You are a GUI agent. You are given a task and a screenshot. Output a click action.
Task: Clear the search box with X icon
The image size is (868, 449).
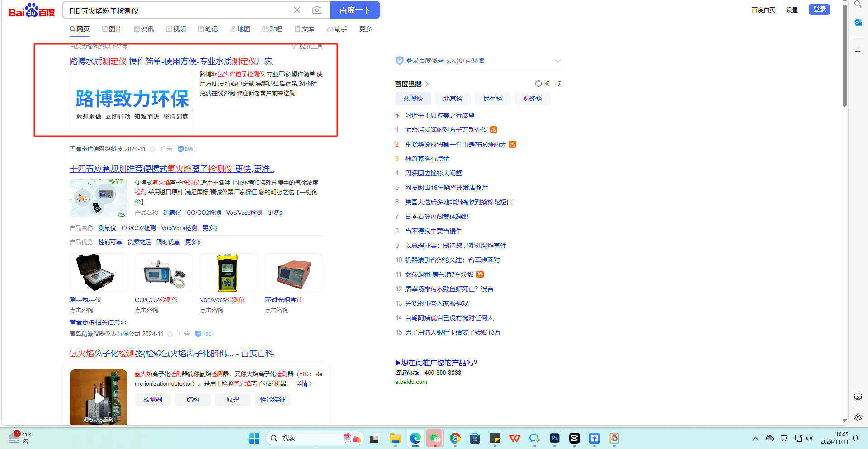tap(297, 10)
